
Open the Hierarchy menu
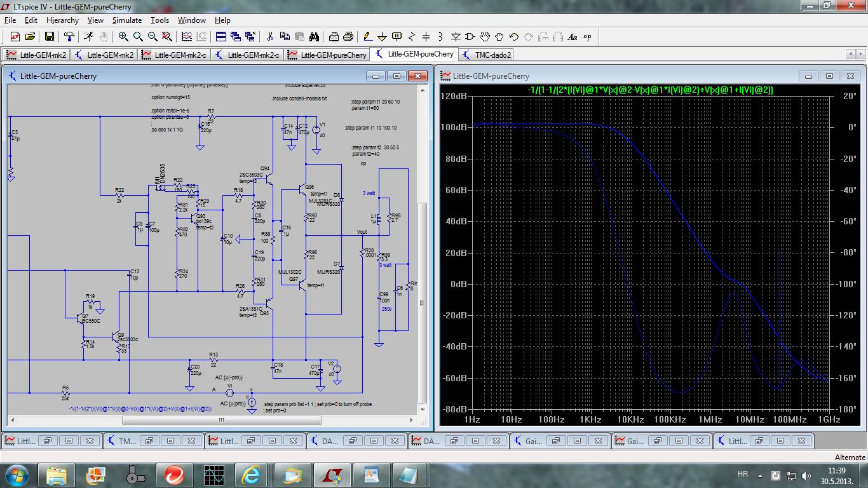[62, 20]
